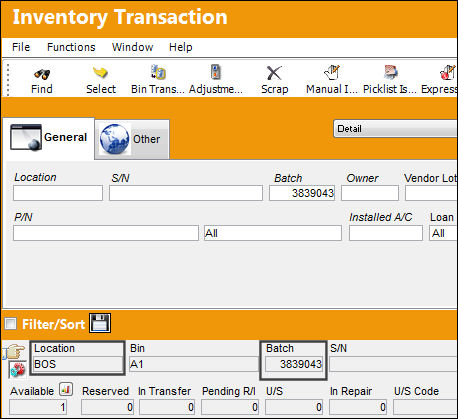Click the Select toolbar icon
458x419 pixels.
[100, 73]
